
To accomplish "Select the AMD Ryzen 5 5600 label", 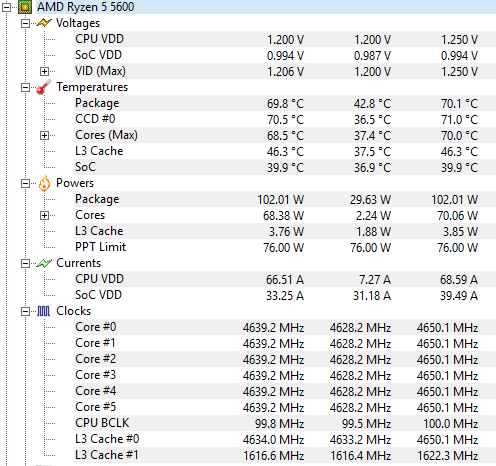I will [x=85, y=7].
